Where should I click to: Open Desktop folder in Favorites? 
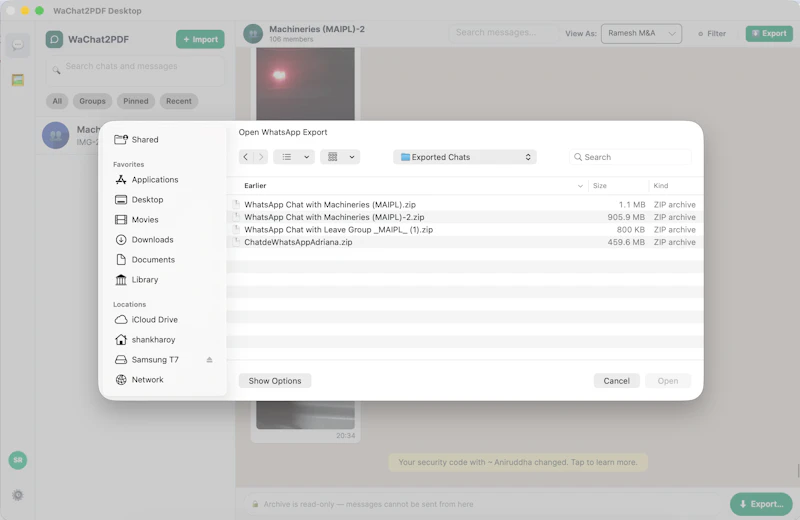click(139, 200)
